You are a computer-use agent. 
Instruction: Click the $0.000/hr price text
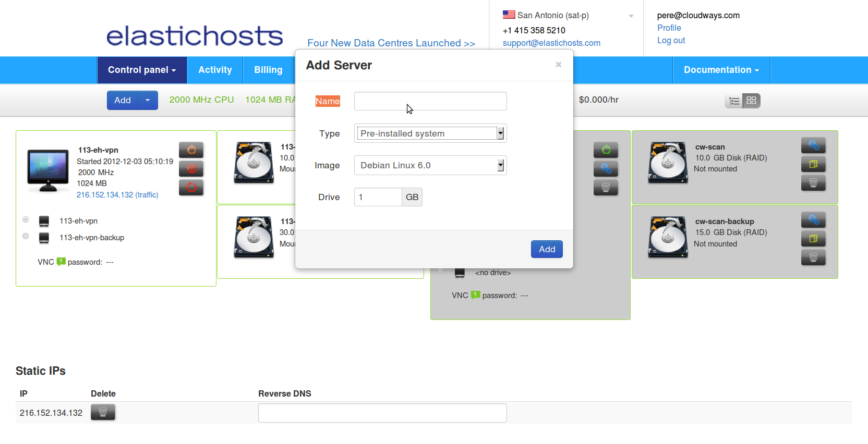[x=599, y=100]
